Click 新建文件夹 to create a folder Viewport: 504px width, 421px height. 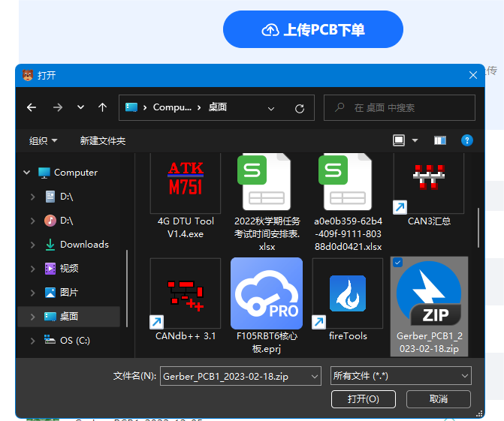[103, 140]
